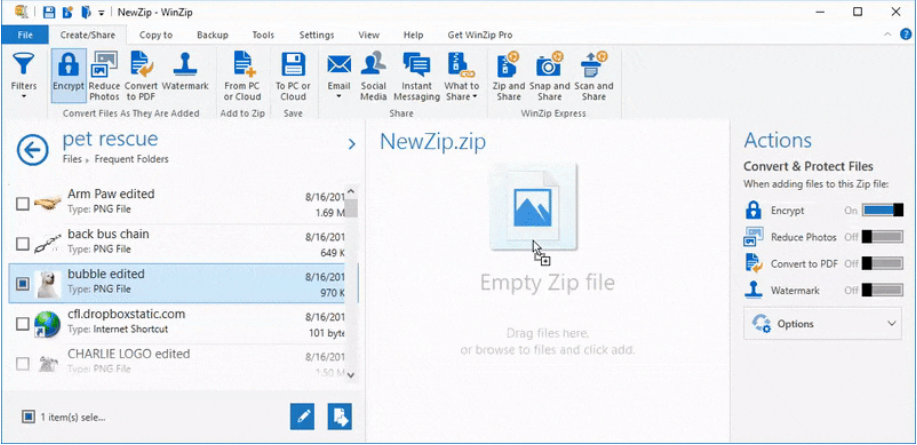Save zip To PC or Cloud
The width and height of the screenshot is (917, 445).
293,75
